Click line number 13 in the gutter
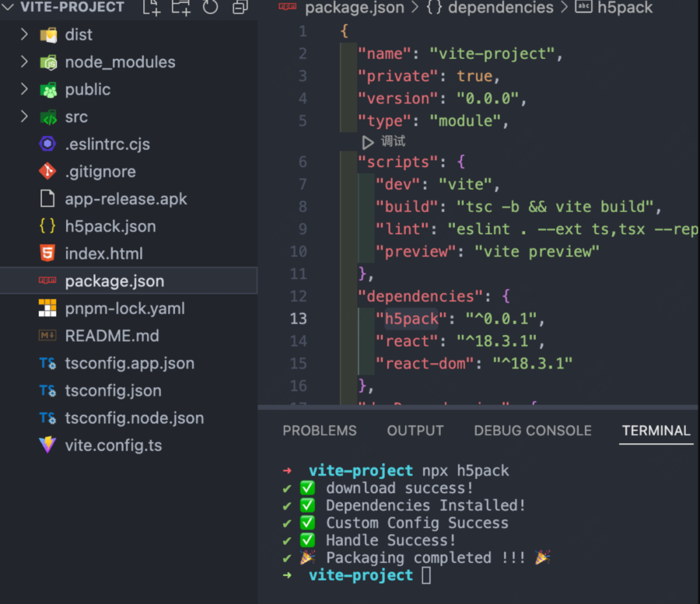The width and height of the screenshot is (700, 604). point(299,318)
